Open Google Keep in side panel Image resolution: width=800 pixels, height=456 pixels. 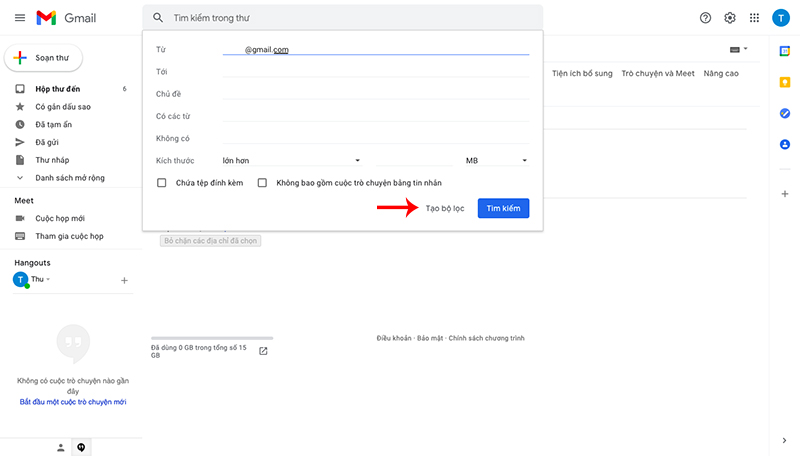tap(785, 82)
